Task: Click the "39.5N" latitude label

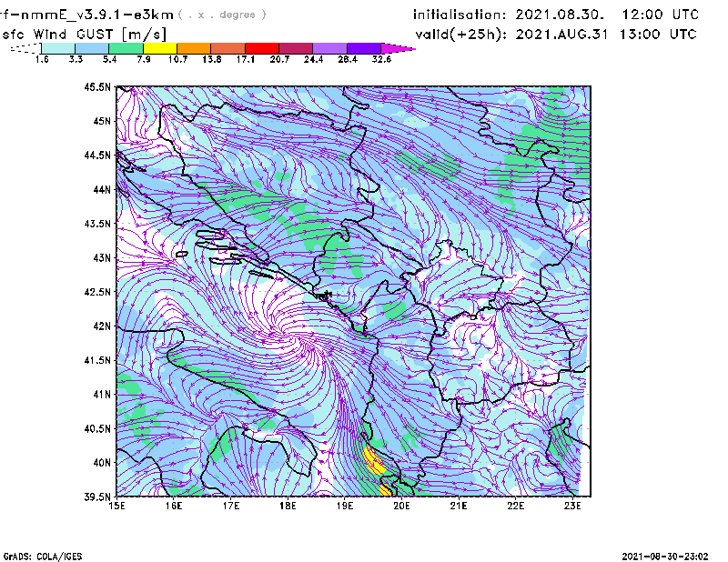Action: 97,497
